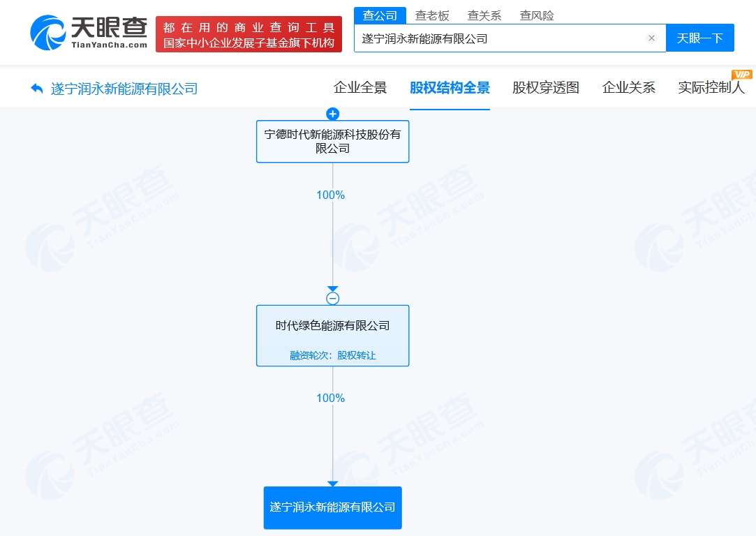Click the VIP badge icon
Viewport: 756px width, 536px height.
[741, 75]
